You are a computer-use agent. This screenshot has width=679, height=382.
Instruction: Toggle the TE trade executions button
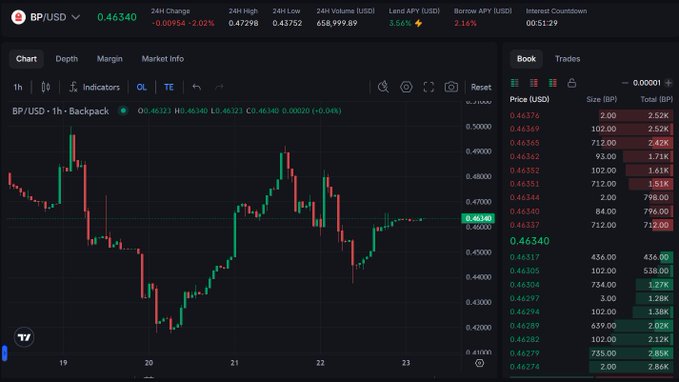(x=169, y=87)
